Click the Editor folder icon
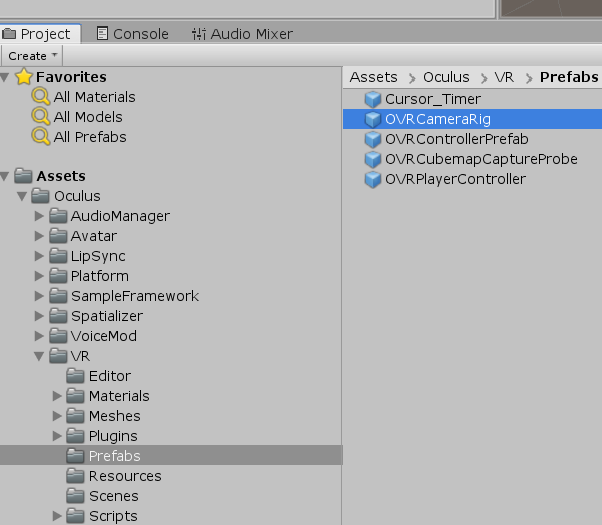The height and width of the screenshot is (525, 602). (75, 376)
